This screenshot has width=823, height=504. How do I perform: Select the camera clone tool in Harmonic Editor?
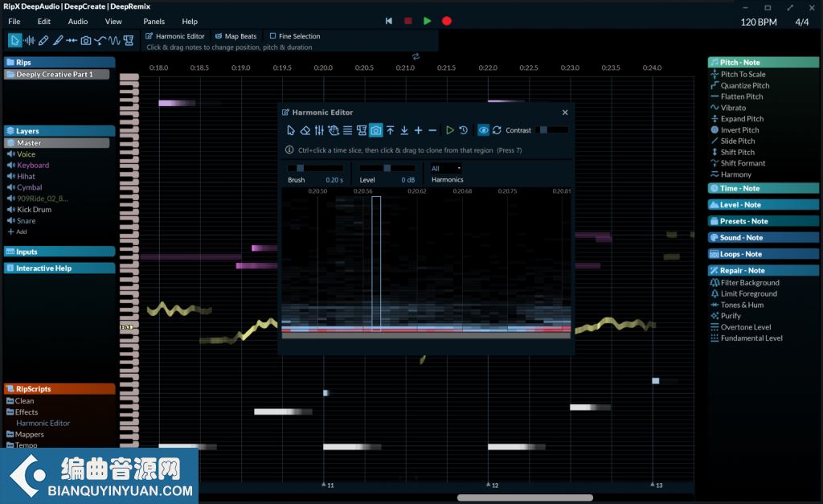pos(376,130)
